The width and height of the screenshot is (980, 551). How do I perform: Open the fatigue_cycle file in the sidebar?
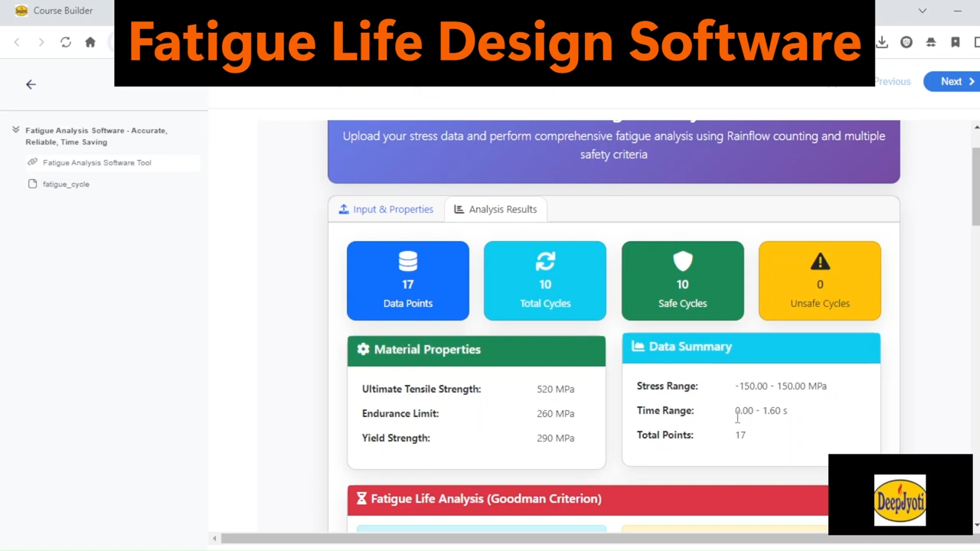[x=66, y=184]
